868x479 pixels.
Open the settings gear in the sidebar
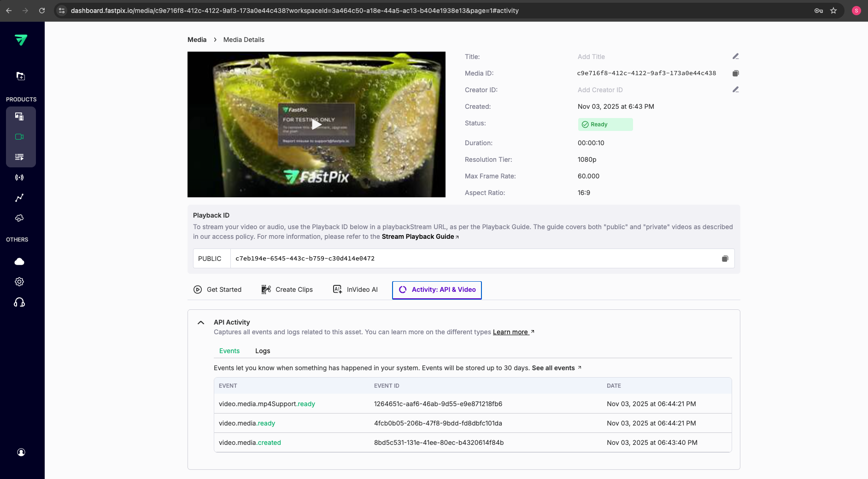click(19, 282)
